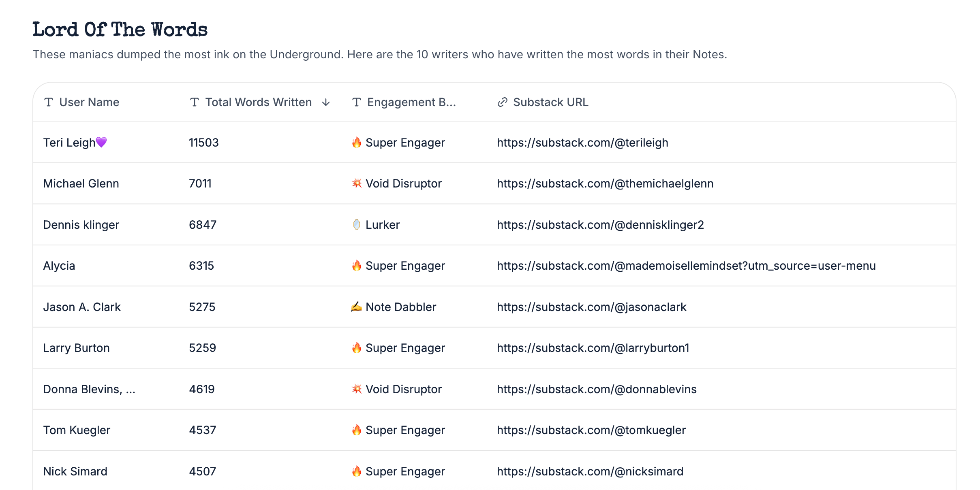Click the word count 6315

(x=201, y=266)
